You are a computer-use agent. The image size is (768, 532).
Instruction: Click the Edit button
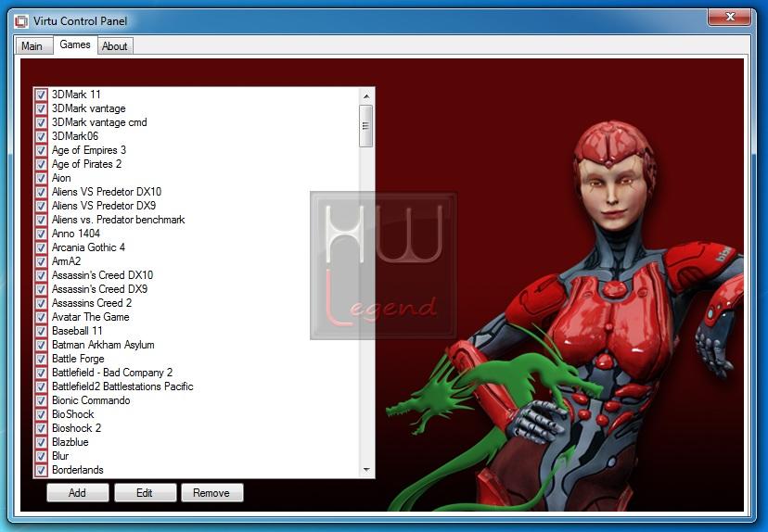[x=145, y=493]
